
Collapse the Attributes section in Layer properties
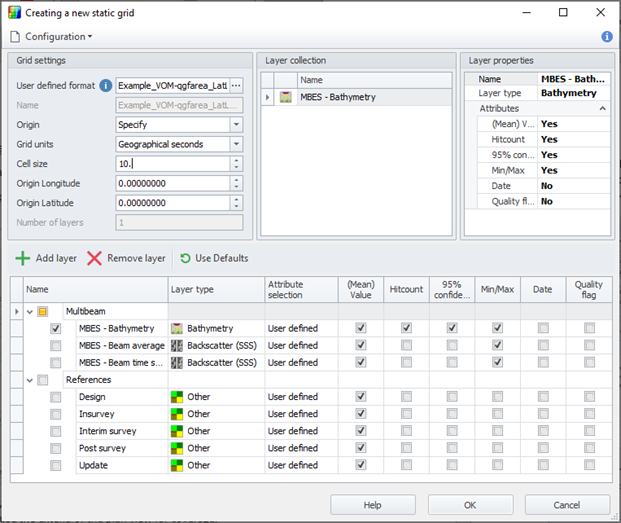602,108
